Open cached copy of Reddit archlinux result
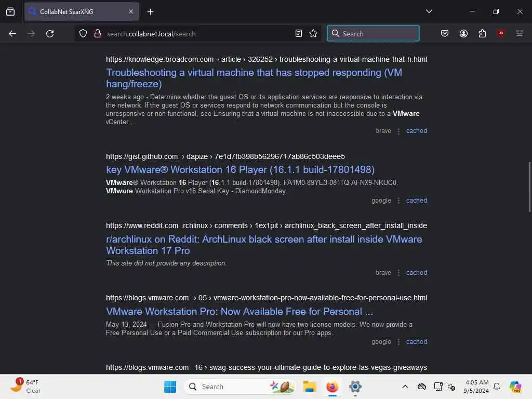This screenshot has width=532, height=399. pyautogui.click(x=417, y=273)
